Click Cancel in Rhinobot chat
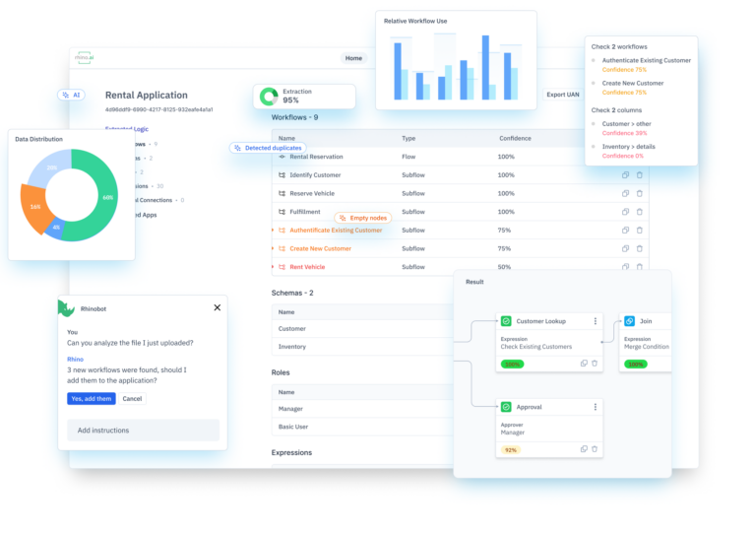Image resolution: width=756 pixels, height=533 pixels. click(132, 398)
